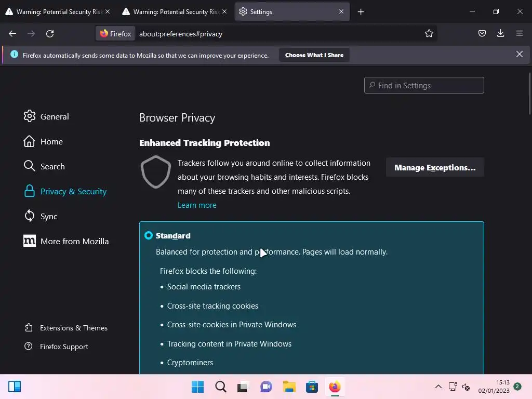
Task: Close the first Warning Potential Security Risk tab
Action: pos(108,11)
